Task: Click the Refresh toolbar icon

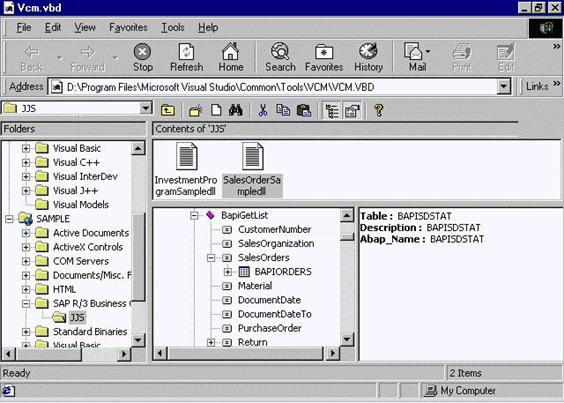Action: click(x=186, y=57)
